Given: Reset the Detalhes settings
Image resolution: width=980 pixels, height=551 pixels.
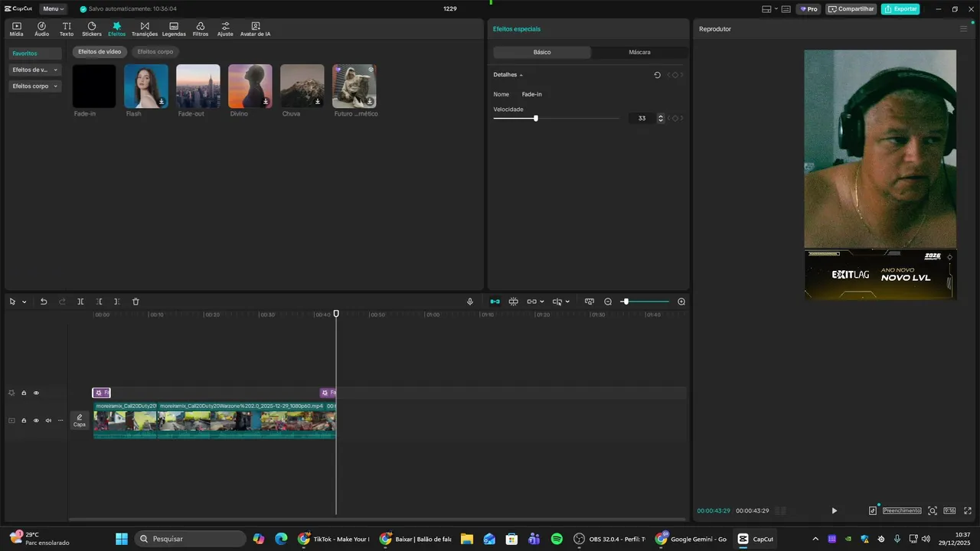Looking at the screenshot, I should [657, 75].
